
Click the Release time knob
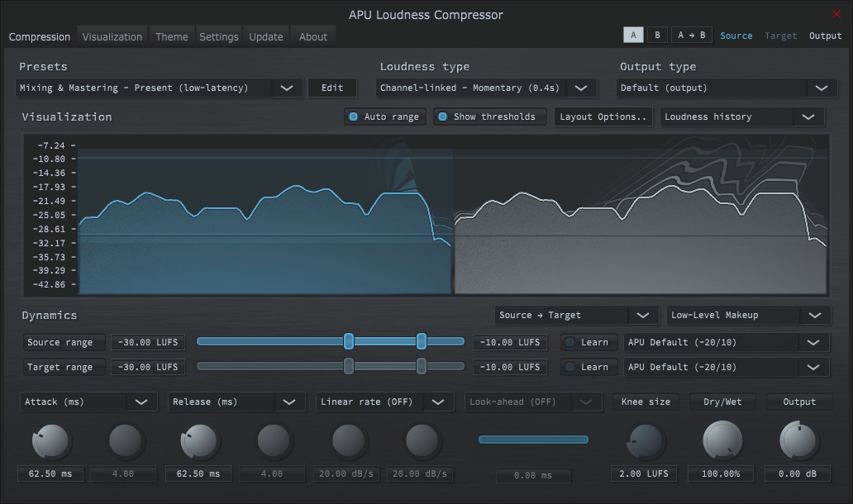click(x=198, y=440)
